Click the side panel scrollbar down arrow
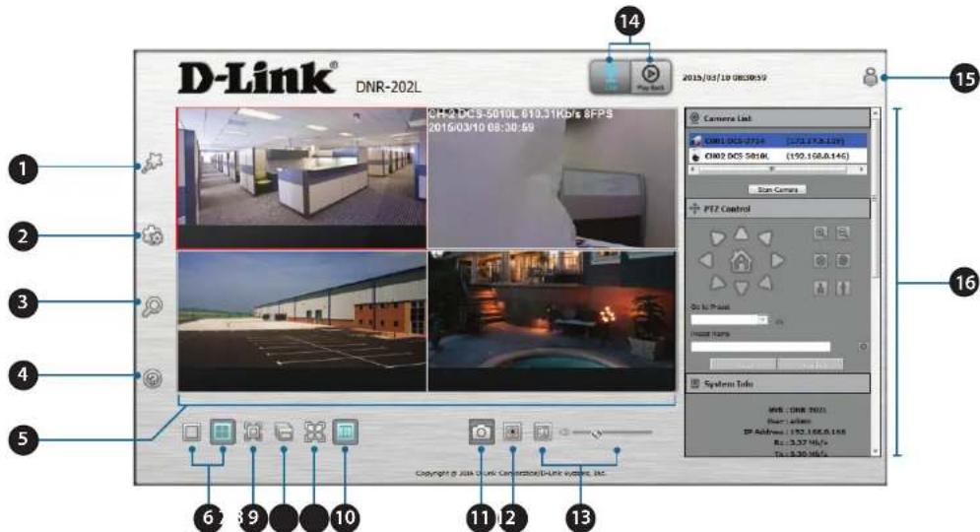The width and height of the screenshot is (980, 532). 875,451
